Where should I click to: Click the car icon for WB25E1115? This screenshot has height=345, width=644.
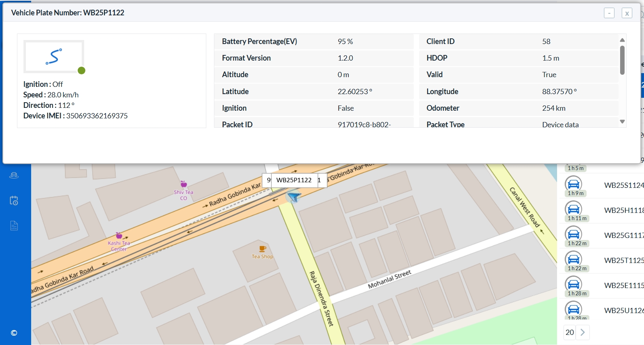coord(573,284)
